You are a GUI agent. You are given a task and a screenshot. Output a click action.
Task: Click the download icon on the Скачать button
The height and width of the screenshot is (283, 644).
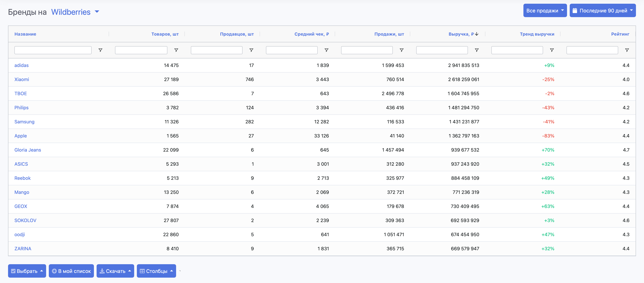[x=102, y=271]
